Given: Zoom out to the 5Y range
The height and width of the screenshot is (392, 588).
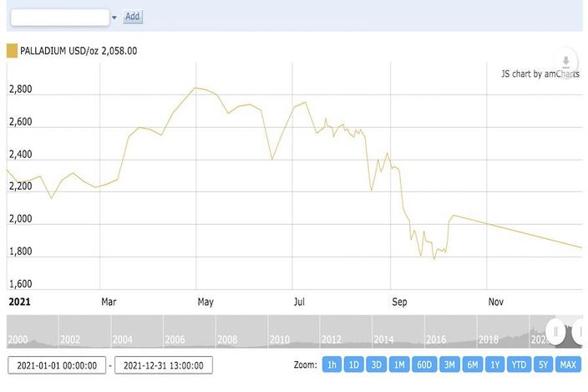Looking at the screenshot, I should point(544,365).
